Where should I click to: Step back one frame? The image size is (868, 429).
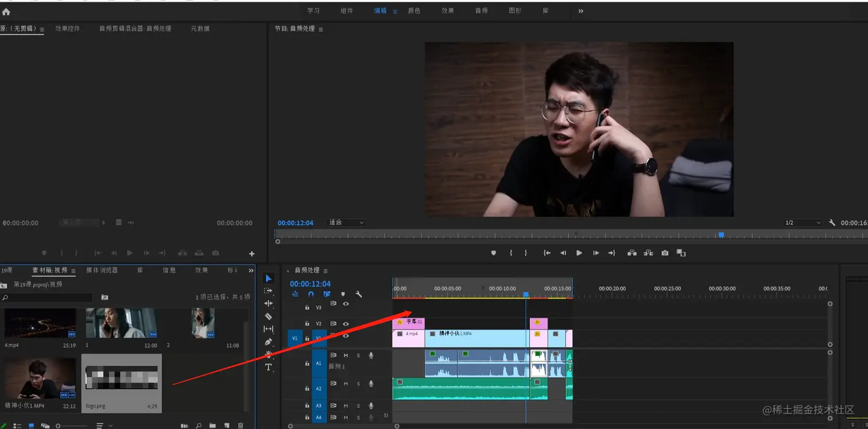coord(563,253)
